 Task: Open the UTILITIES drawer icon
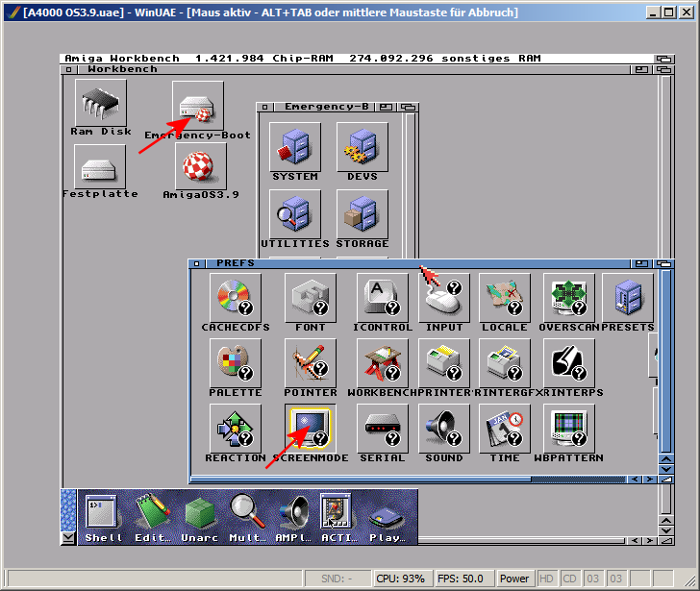pyautogui.click(x=295, y=214)
